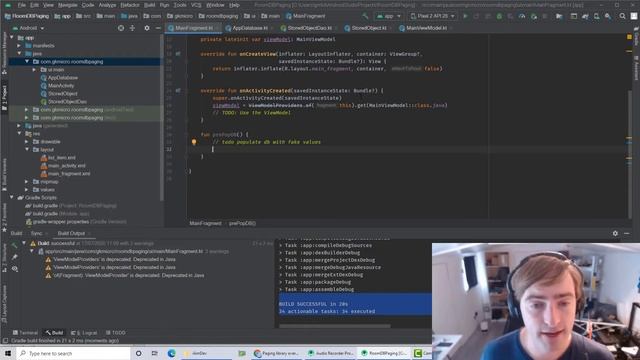Open the app run configuration dropdown
640x360 pixels.
tap(389, 16)
